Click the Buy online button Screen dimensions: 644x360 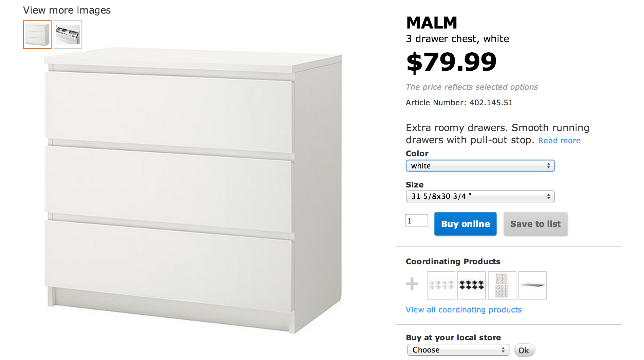pos(465,224)
